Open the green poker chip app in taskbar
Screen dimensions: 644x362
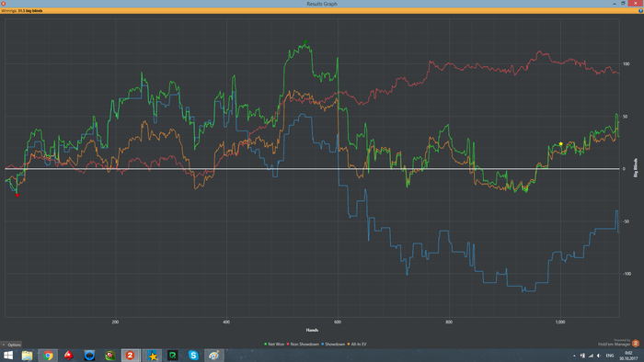click(x=110, y=356)
